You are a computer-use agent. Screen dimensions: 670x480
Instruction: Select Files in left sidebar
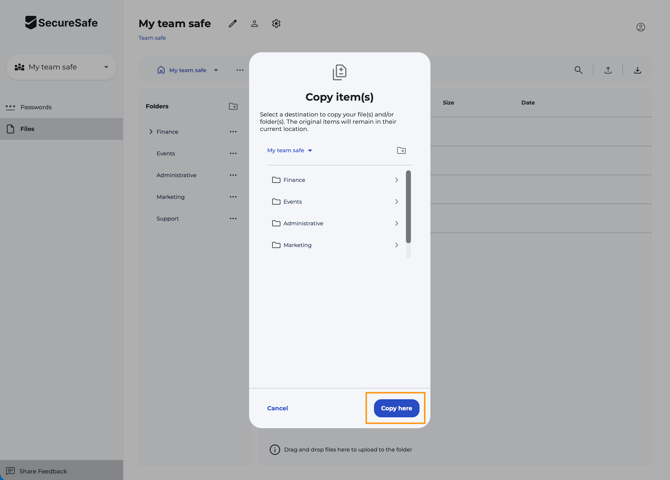coord(27,129)
